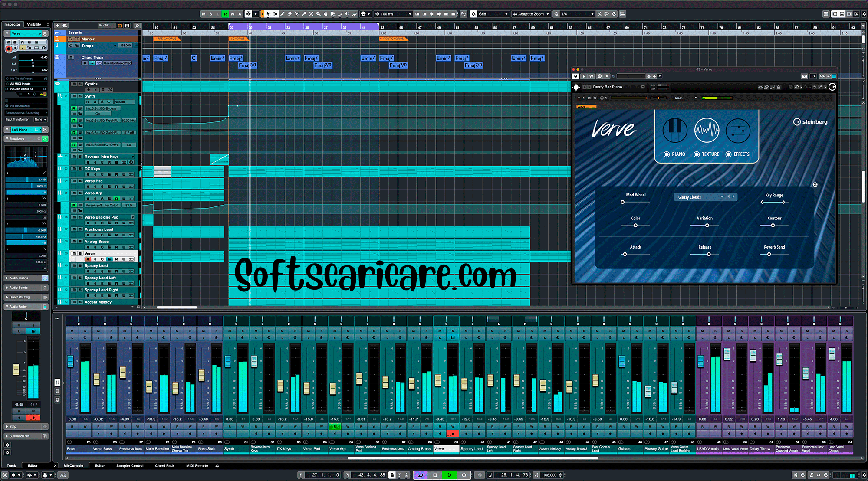Click the Add Track plus icon
Screen dimensions: 868x481
(58, 26)
